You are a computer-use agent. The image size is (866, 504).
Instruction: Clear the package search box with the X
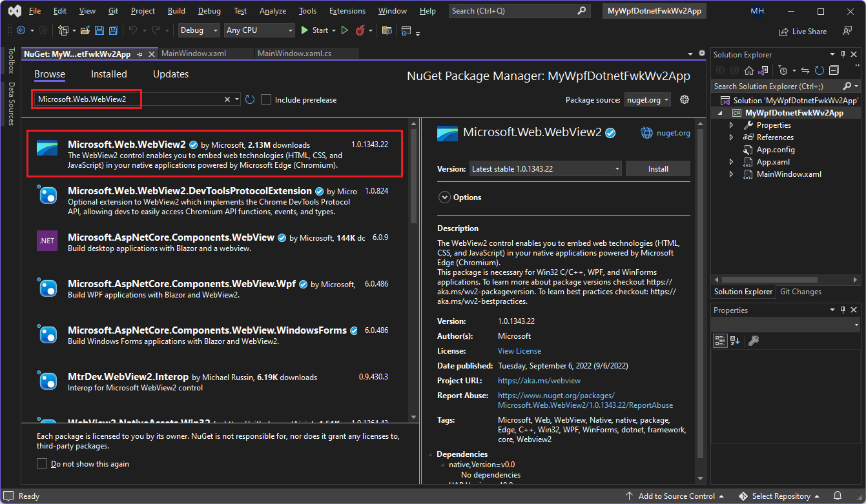click(x=227, y=99)
